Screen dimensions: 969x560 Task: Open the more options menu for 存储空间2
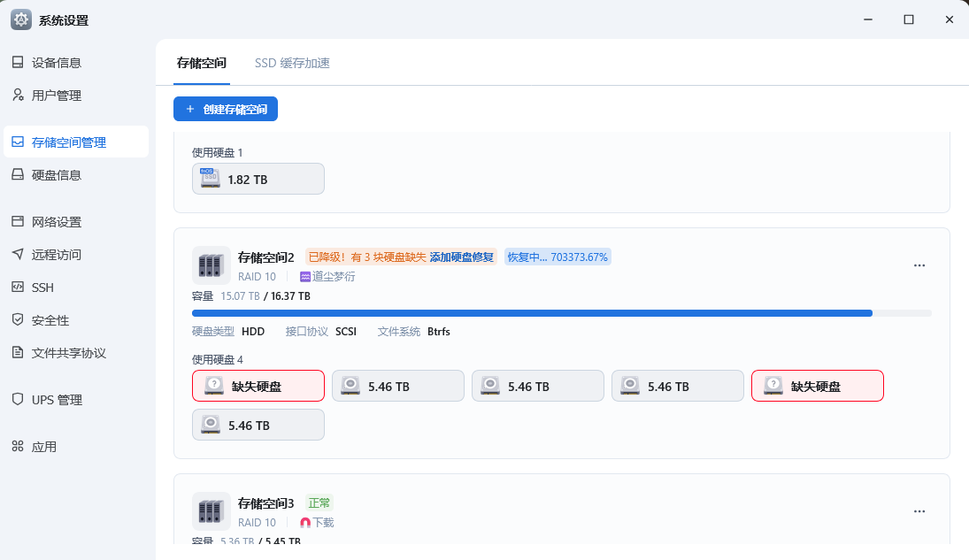pyautogui.click(x=919, y=265)
